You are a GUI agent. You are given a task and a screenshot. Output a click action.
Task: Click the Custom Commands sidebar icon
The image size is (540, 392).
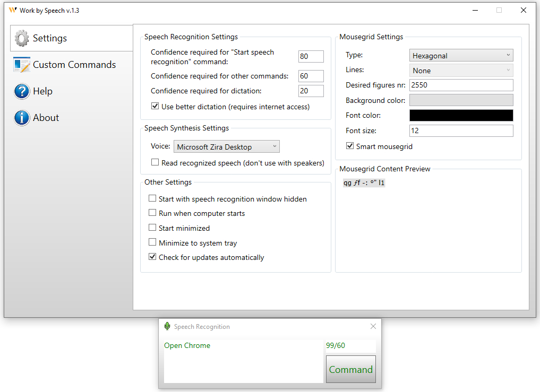click(22, 65)
